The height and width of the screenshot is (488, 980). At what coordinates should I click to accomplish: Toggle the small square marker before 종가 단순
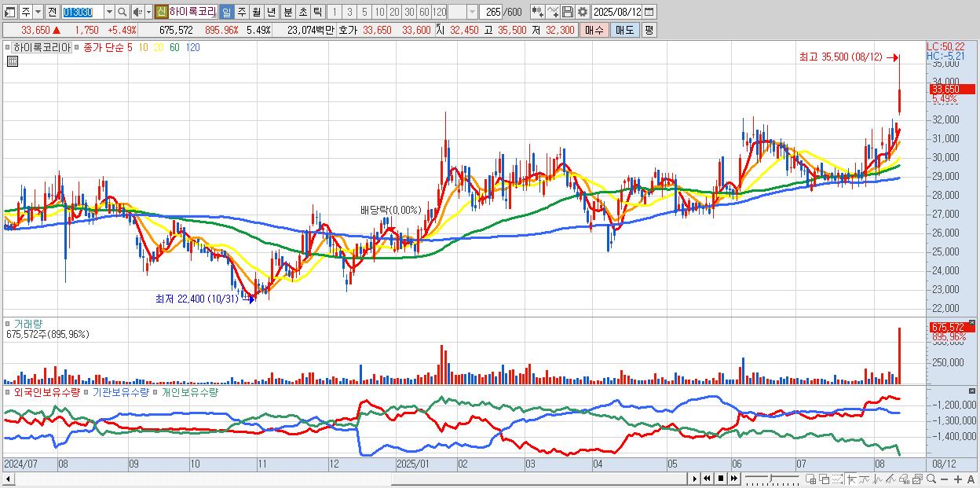tap(77, 48)
